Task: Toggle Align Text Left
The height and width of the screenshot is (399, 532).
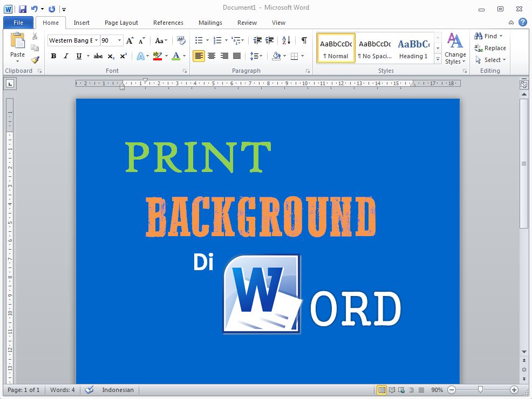Action: (x=199, y=56)
